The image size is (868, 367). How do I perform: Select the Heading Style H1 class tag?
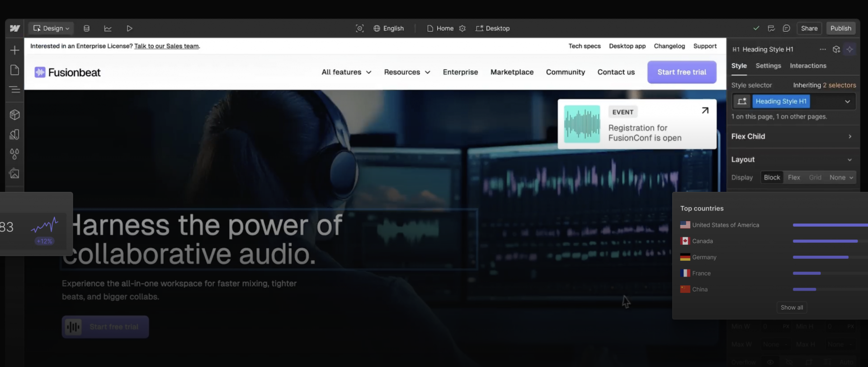781,101
